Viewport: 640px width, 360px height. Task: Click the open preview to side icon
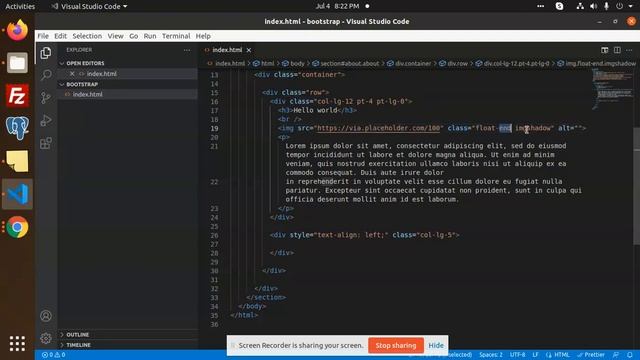(x=604, y=50)
